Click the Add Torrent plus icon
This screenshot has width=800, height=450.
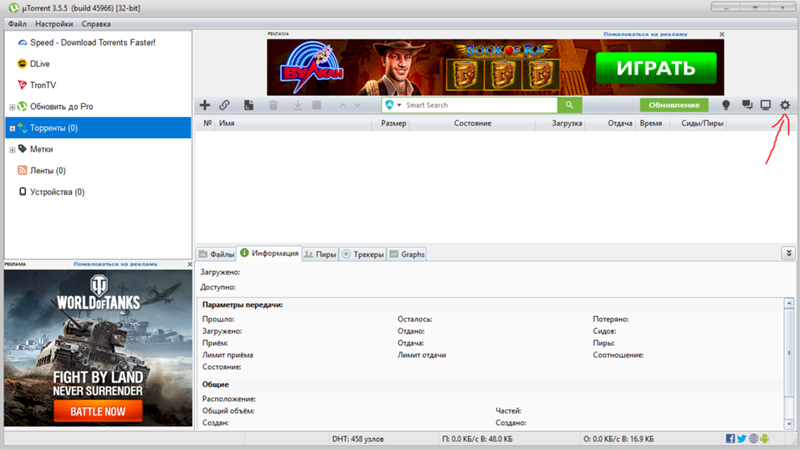(x=205, y=105)
